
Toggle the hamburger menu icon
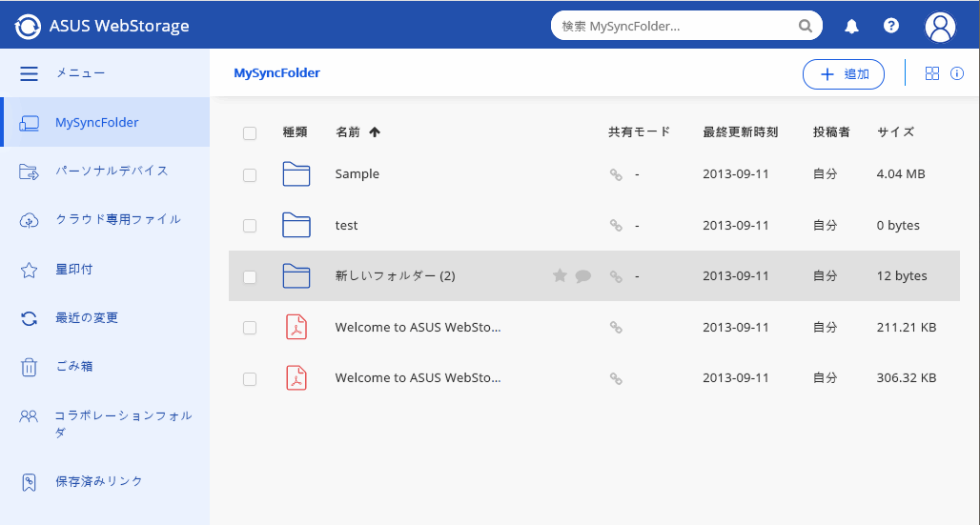tap(29, 73)
